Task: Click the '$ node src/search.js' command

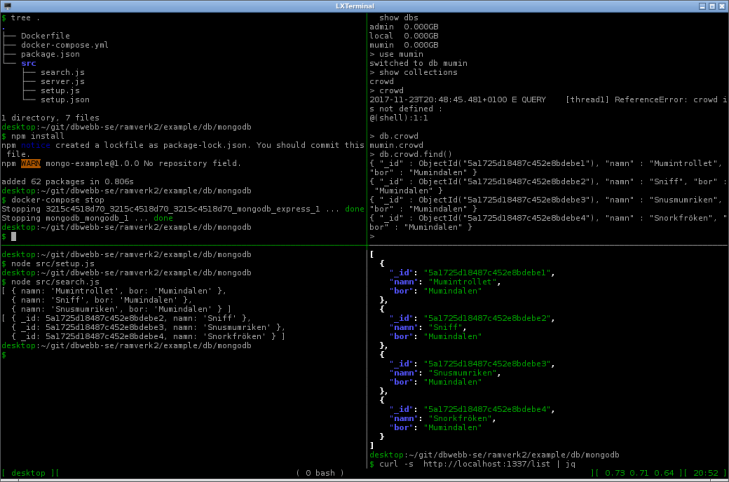Action: [50, 282]
